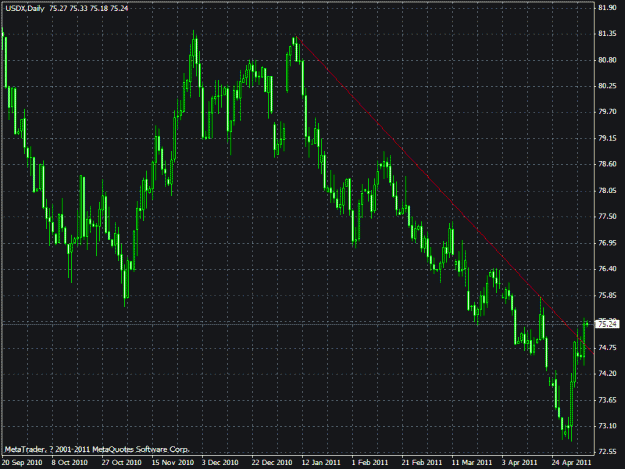The image size is (625, 469).
Task: Click the 75.24 current price label
Action: point(607,324)
